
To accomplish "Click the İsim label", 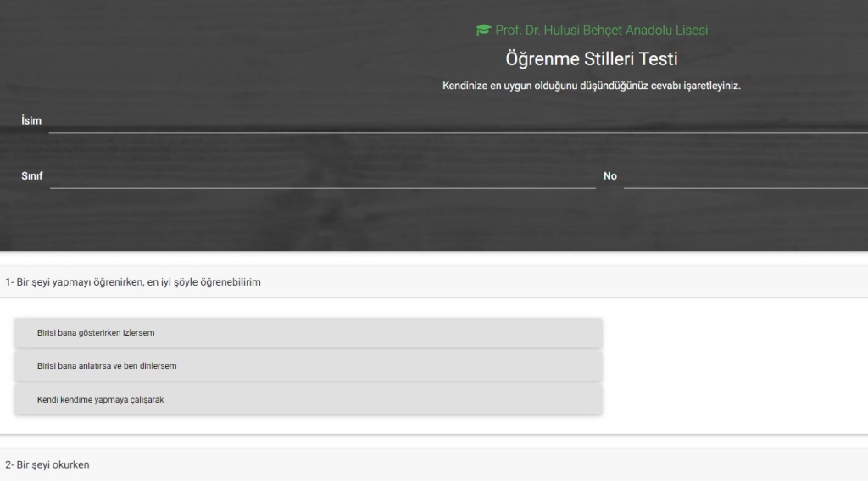I will [31, 121].
